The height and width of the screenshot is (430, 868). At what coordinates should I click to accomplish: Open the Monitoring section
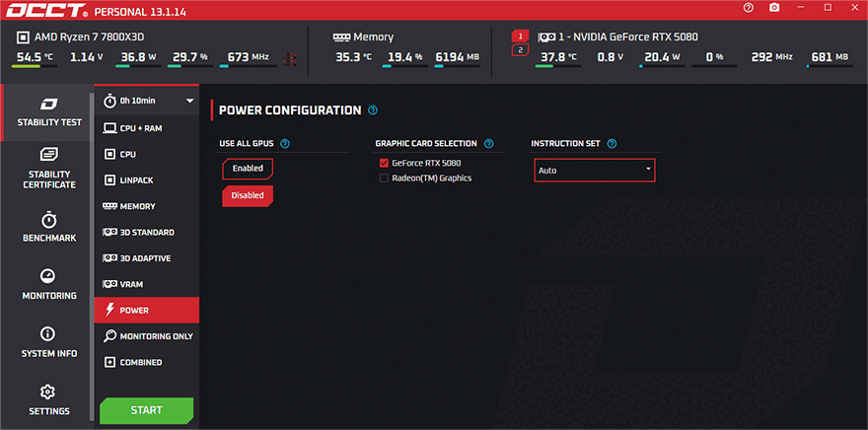coord(48,284)
